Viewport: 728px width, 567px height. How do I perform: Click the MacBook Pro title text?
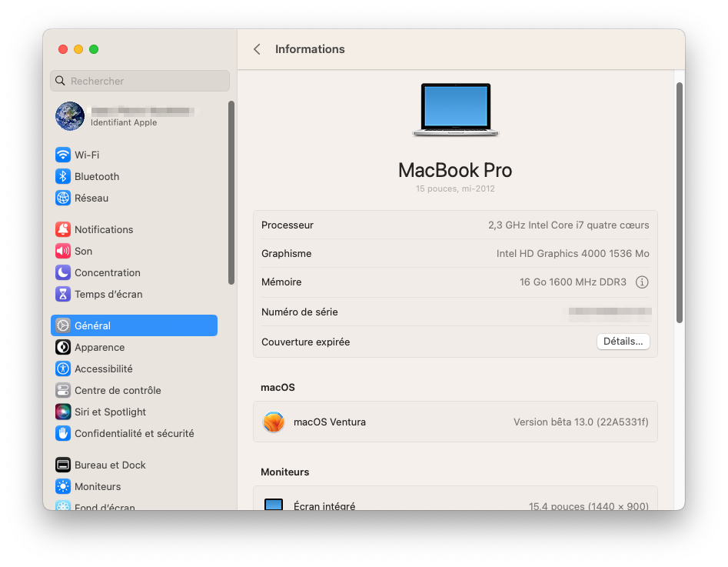455,170
